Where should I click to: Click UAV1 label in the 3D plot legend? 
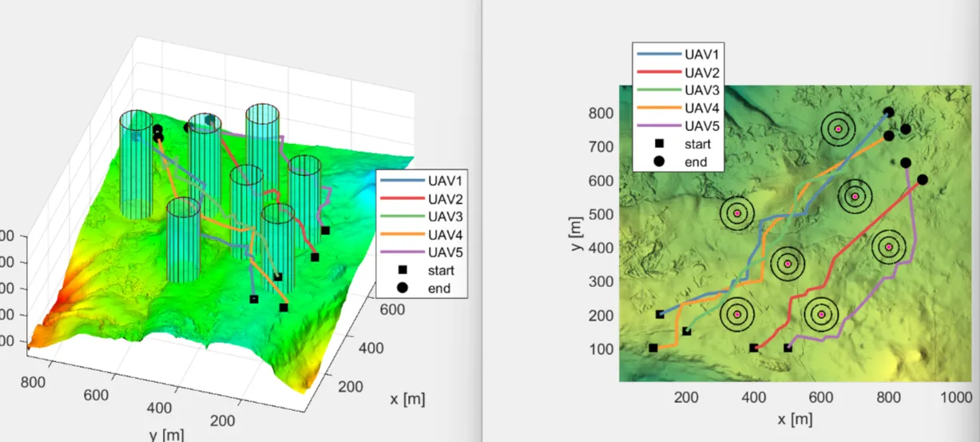point(446,181)
